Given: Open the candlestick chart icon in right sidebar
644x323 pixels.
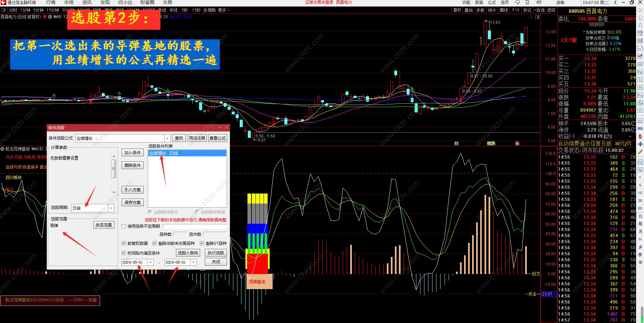Looking at the screenshot, I should [x=640, y=56].
